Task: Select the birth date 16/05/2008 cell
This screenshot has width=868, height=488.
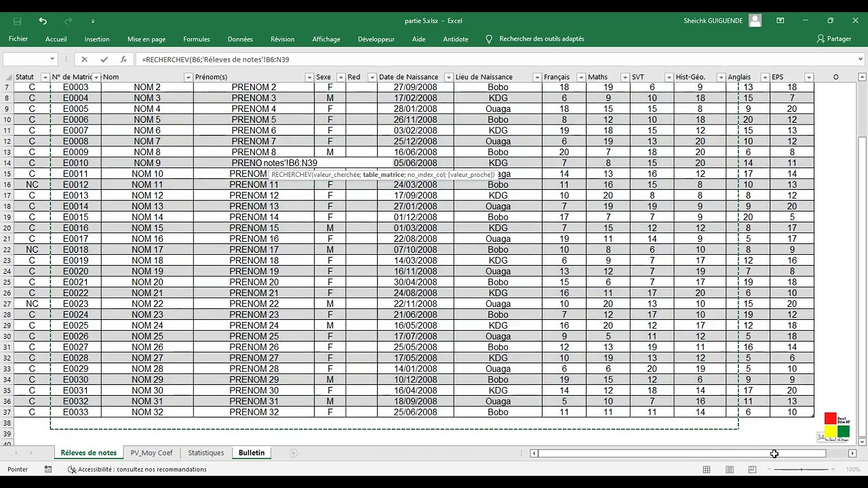Action: tap(416, 325)
